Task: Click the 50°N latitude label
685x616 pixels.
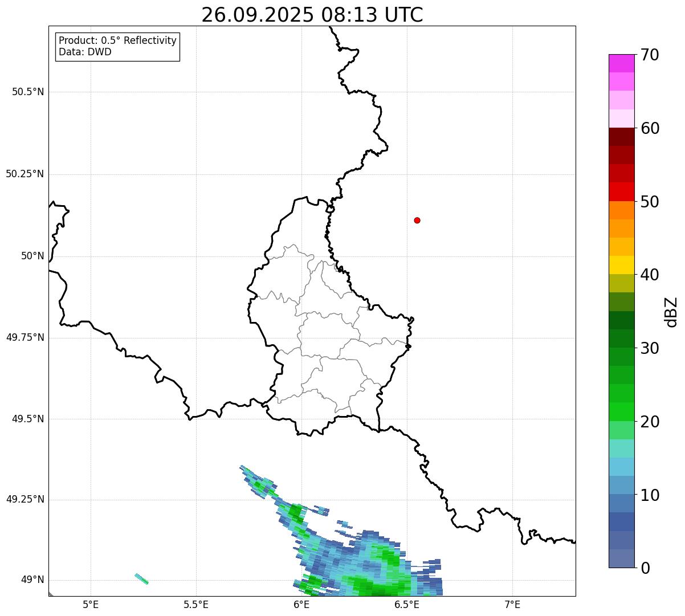Action: point(32,256)
